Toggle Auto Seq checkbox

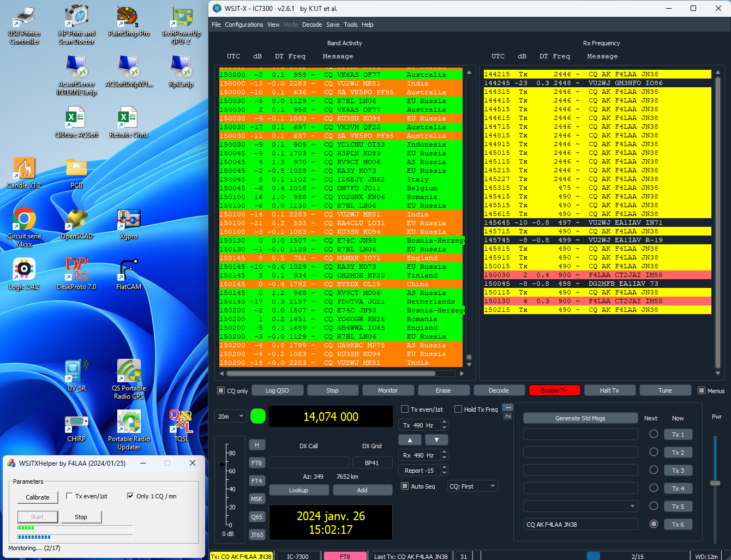[x=405, y=486]
